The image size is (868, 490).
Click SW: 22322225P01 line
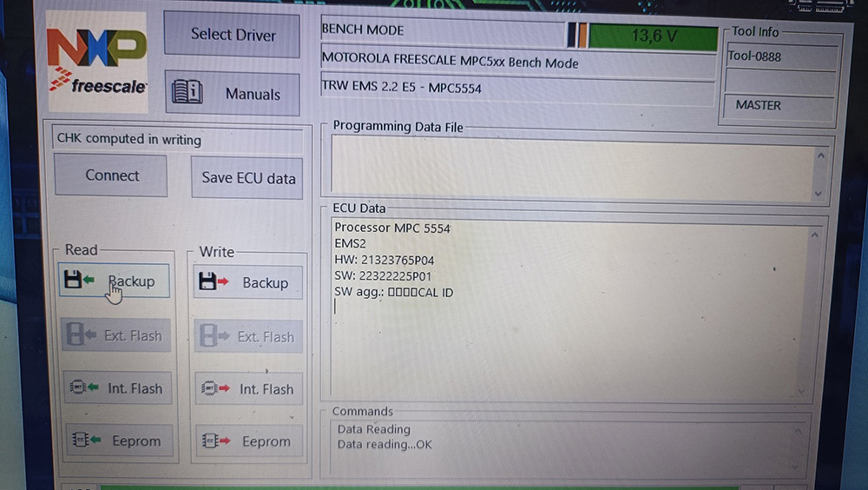coord(383,276)
